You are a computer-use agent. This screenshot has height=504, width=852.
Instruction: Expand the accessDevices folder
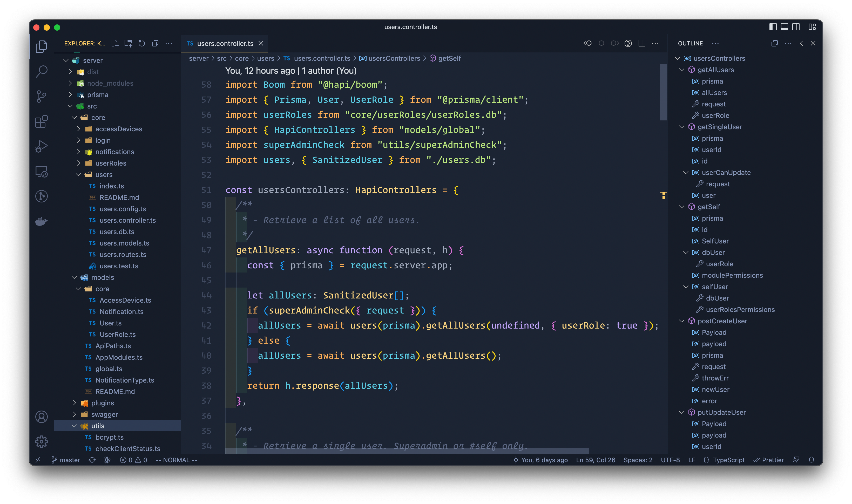[119, 129]
